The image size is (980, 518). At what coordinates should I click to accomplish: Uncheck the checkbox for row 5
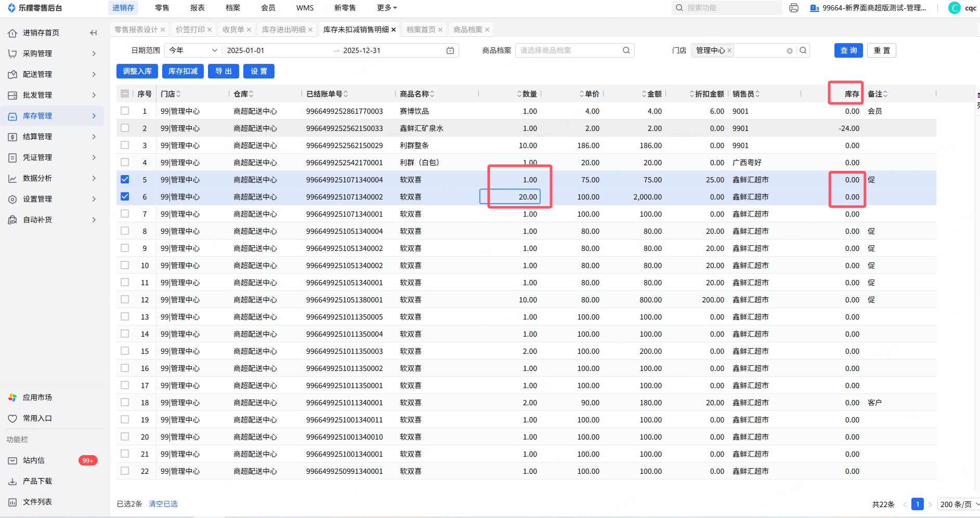point(125,180)
